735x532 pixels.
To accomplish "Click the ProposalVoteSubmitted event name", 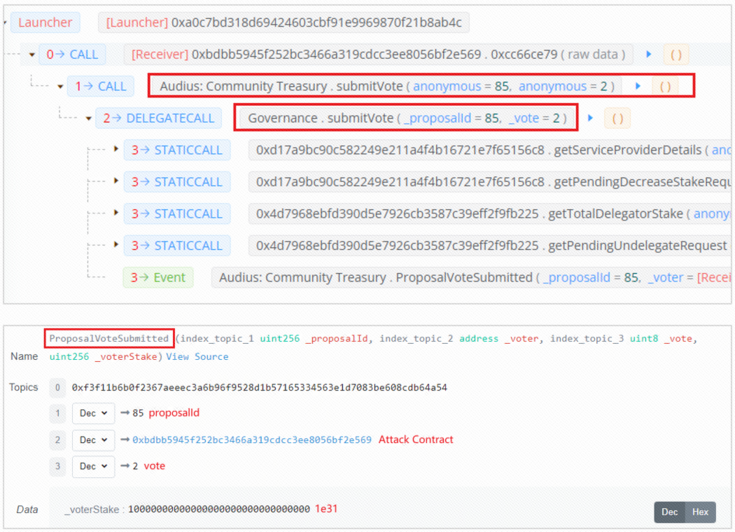I will pyautogui.click(x=109, y=338).
